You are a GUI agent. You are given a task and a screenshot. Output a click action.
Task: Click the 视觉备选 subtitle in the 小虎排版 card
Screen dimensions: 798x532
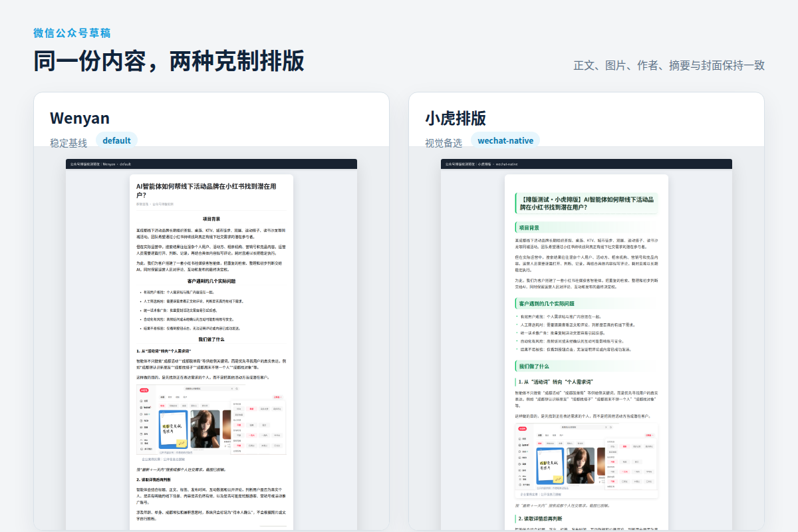point(444,143)
